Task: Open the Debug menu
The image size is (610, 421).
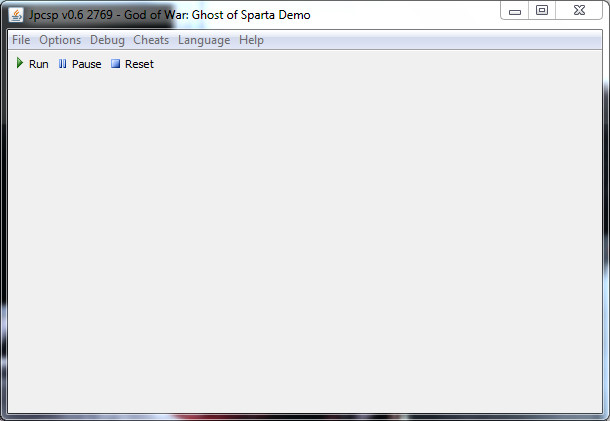Action: coord(107,40)
